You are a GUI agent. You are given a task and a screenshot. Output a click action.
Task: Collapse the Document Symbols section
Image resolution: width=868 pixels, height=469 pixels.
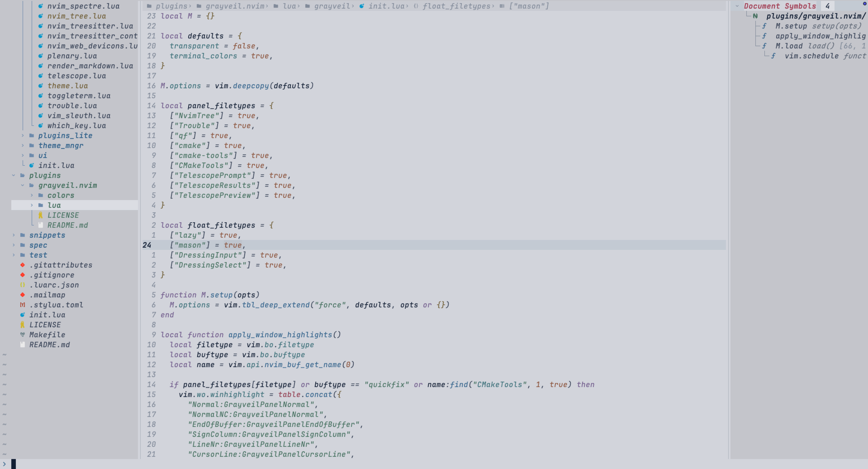pos(737,6)
